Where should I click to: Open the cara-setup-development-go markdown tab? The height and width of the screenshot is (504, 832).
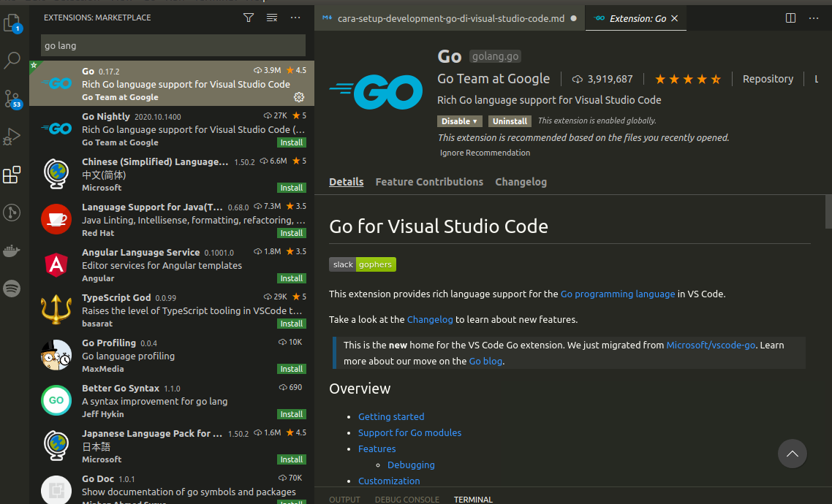point(450,18)
